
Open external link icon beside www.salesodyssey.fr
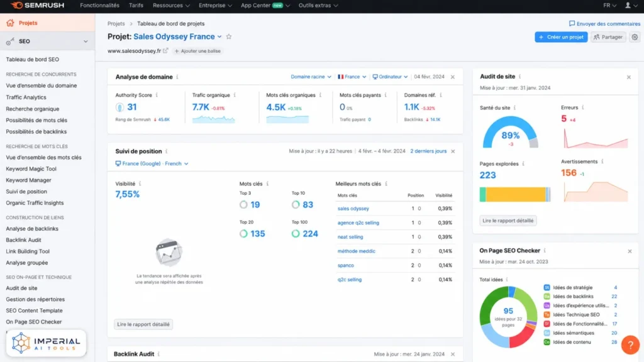(165, 51)
